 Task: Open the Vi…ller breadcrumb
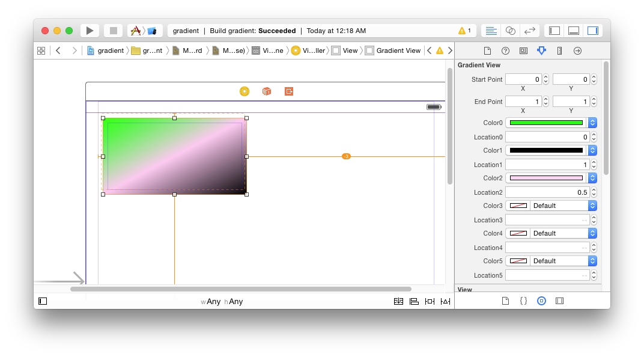coord(308,50)
